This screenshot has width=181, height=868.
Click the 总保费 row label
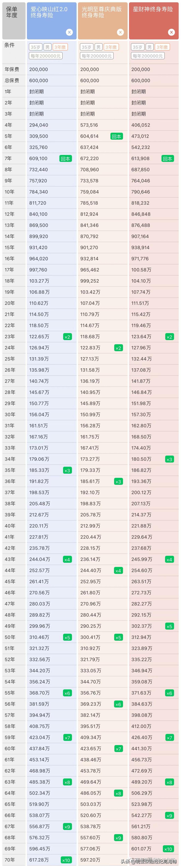click(x=12, y=81)
